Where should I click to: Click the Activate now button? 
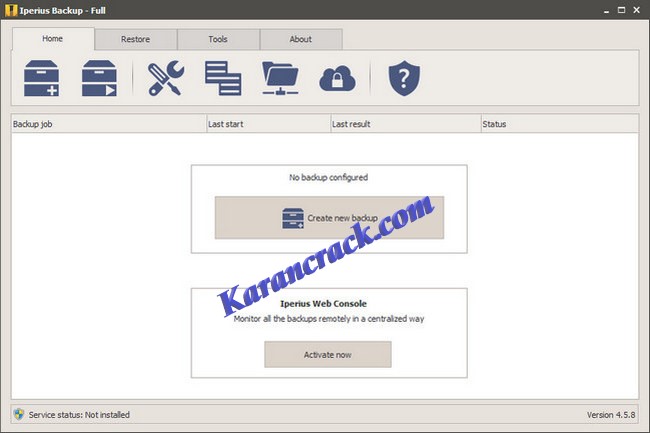pyautogui.click(x=327, y=355)
